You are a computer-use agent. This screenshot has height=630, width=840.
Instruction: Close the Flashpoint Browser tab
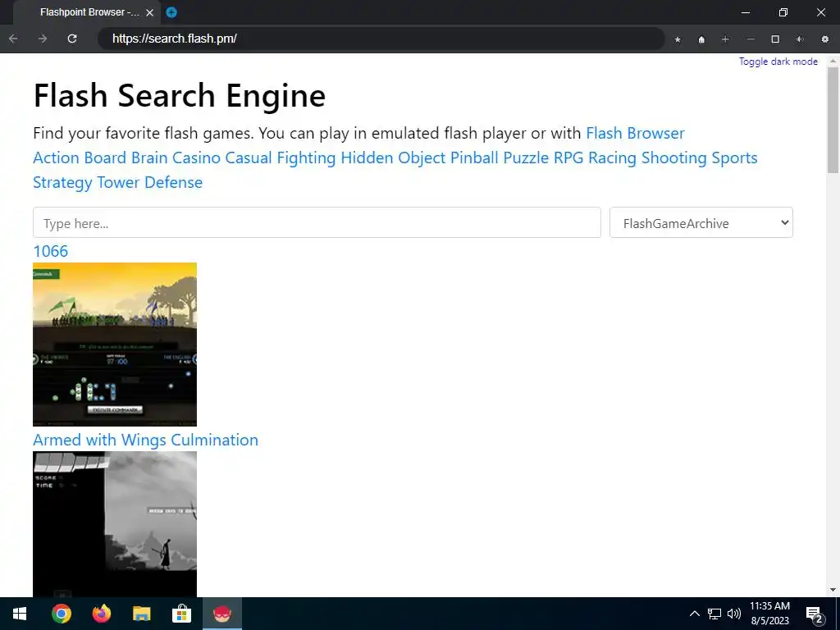click(x=150, y=12)
